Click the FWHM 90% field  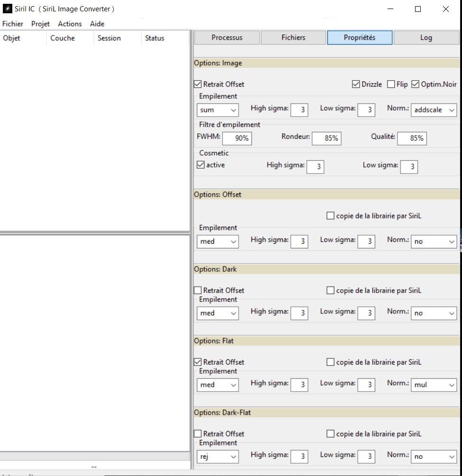237,138
